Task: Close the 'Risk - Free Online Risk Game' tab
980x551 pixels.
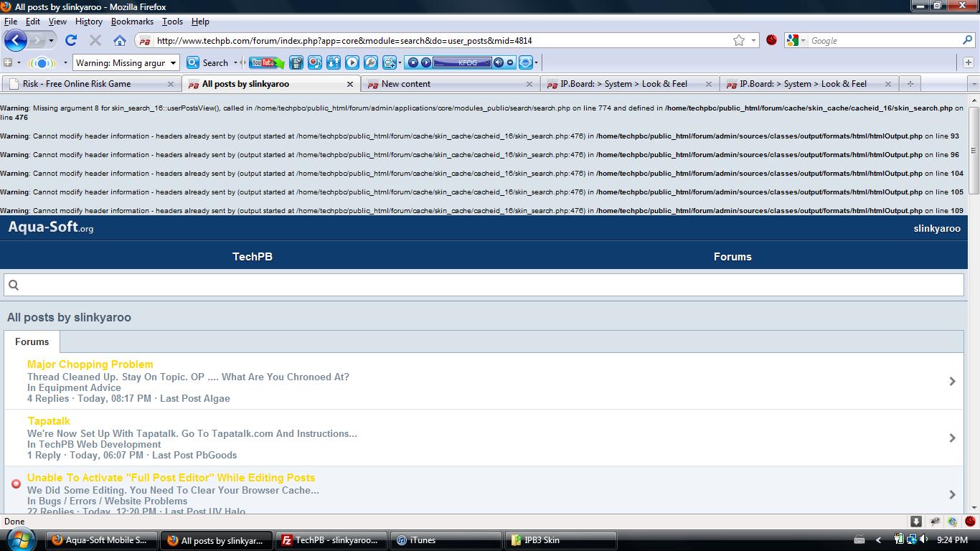Action: [x=171, y=84]
